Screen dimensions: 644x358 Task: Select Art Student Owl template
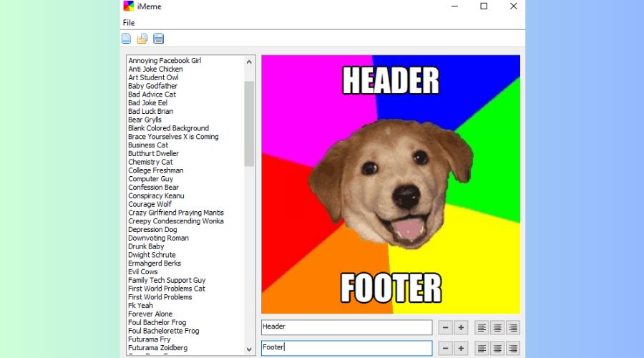[153, 77]
